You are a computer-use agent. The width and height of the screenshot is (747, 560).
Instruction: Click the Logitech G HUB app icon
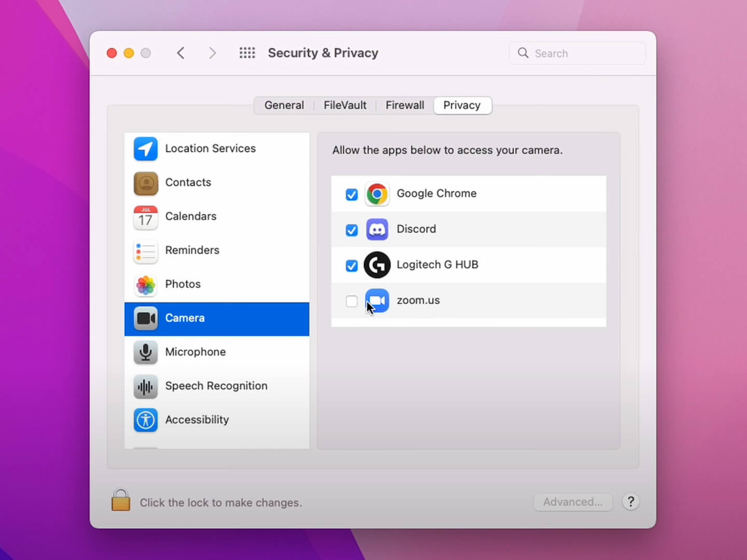377,265
